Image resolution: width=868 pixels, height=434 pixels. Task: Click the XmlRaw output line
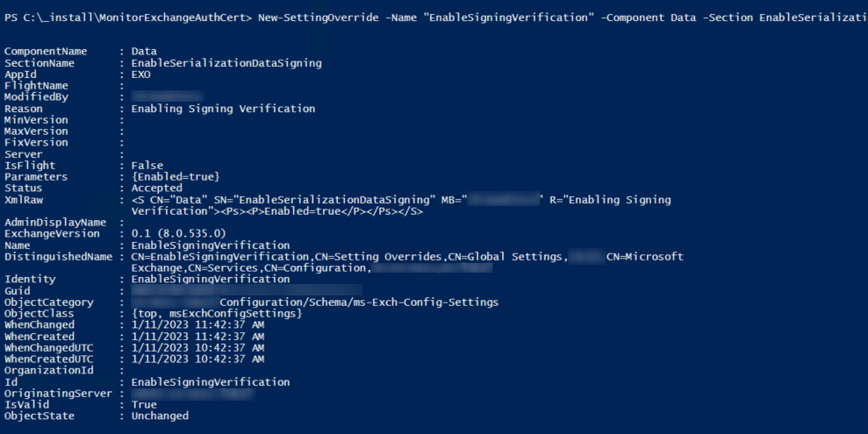401,205
